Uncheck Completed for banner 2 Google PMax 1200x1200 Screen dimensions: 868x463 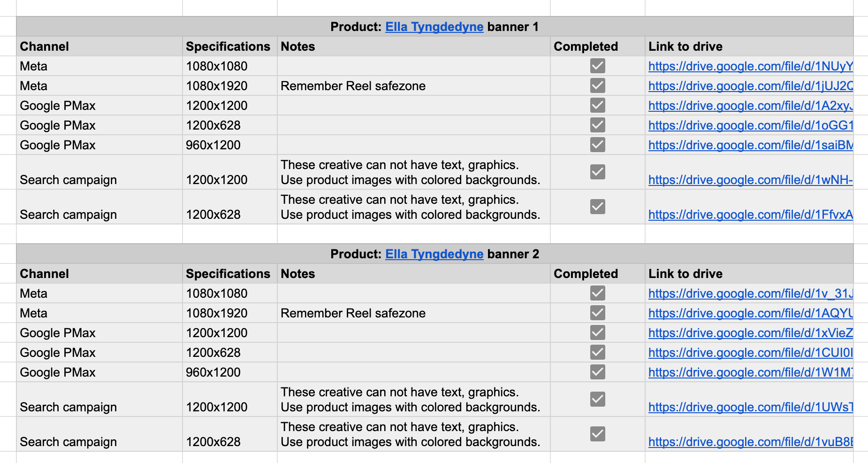[597, 332]
